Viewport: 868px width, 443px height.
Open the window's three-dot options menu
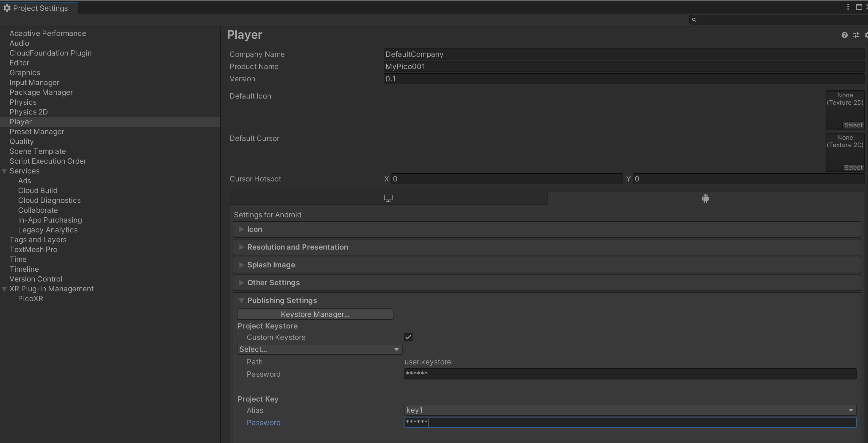848,7
